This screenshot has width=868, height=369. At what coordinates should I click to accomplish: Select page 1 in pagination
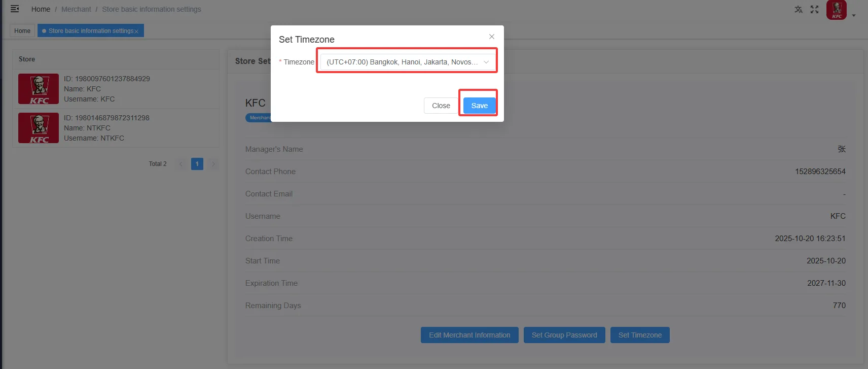[x=197, y=164]
